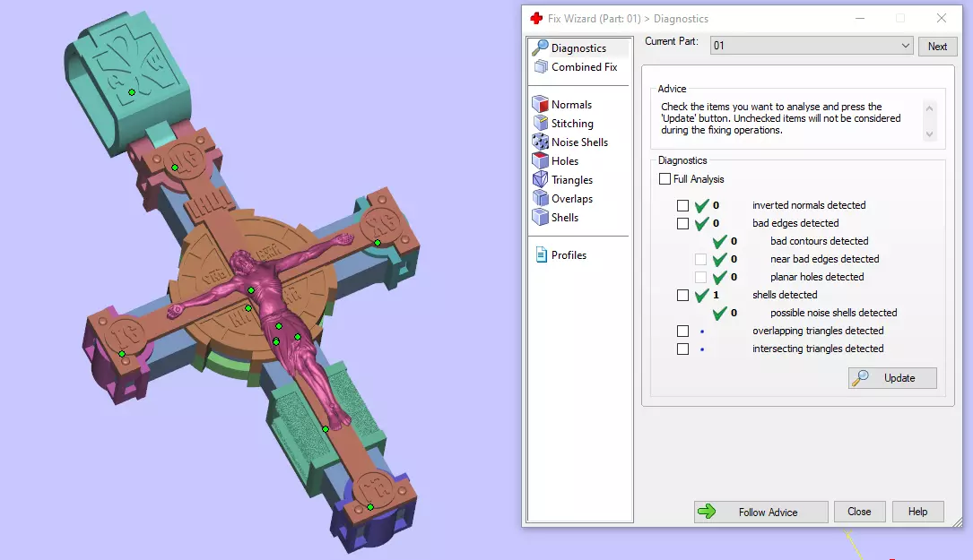Image resolution: width=973 pixels, height=560 pixels.
Task: Click the green arrow on Follow Advice
Action: point(706,512)
